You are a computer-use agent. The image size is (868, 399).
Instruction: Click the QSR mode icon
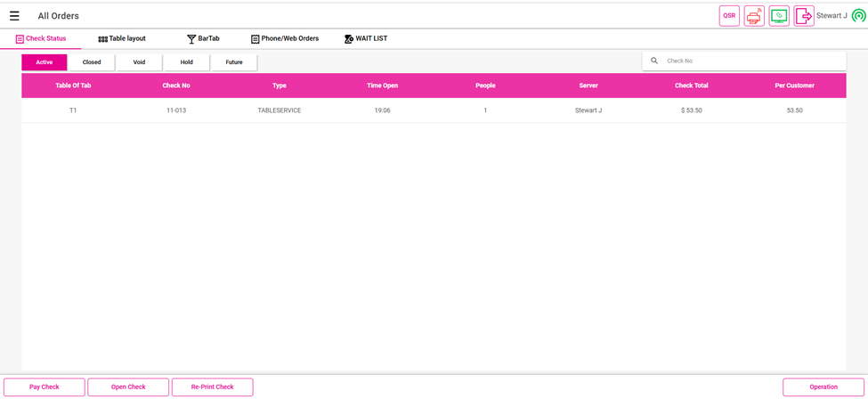(729, 16)
